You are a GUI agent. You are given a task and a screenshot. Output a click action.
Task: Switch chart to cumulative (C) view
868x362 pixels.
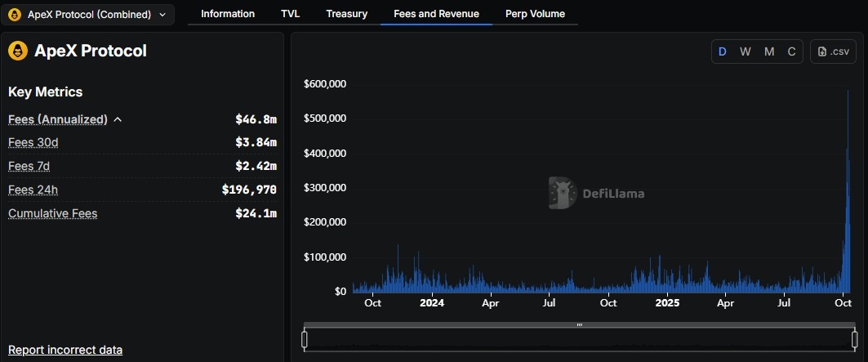[791, 51]
